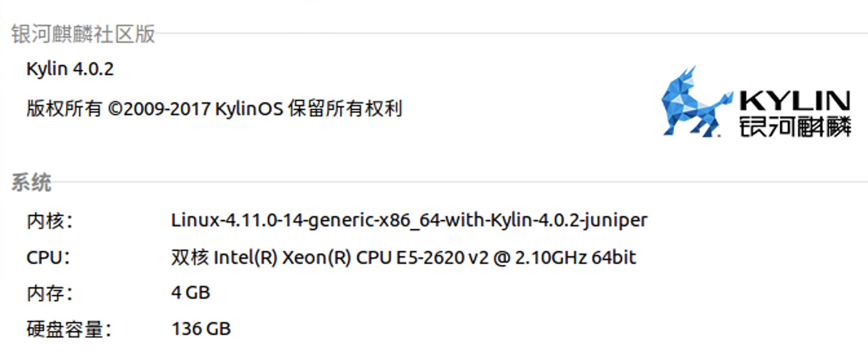Select the 银河麒麟社区版 section header

83,34
